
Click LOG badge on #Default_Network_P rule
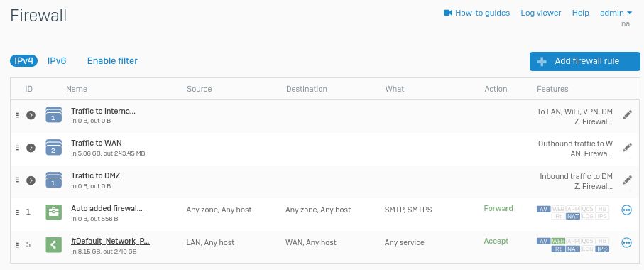[x=587, y=249]
